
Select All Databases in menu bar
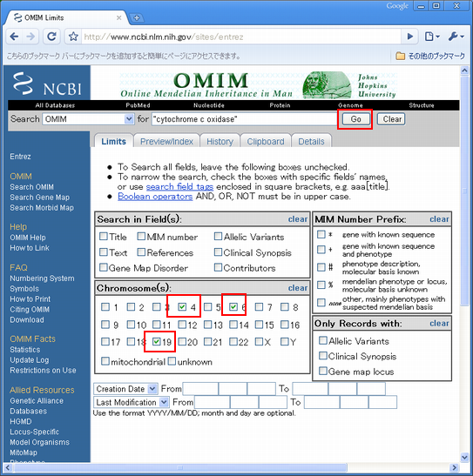55,105
